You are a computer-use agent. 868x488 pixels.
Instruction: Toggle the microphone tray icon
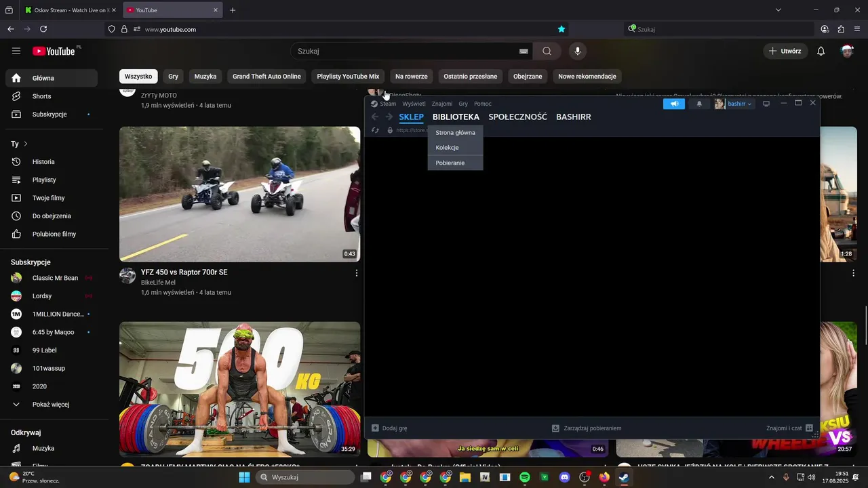coord(787,477)
